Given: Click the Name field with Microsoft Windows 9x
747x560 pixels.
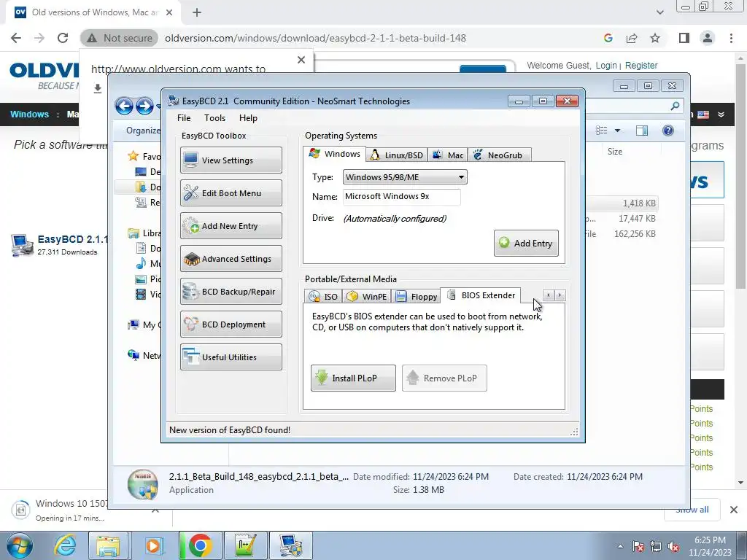Looking at the screenshot, I should point(402,196).
